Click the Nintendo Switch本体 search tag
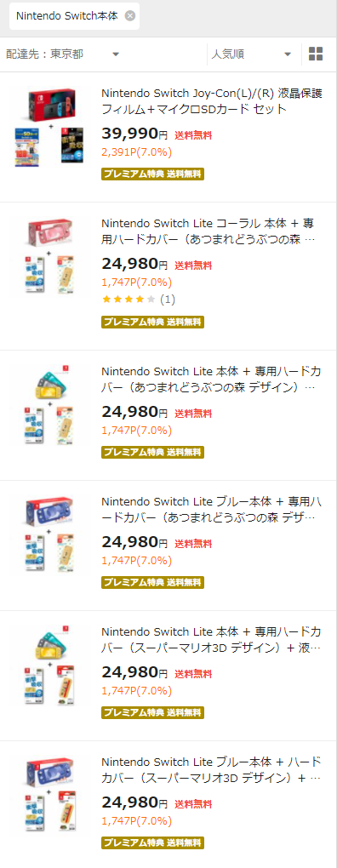 tap(67, 16)
